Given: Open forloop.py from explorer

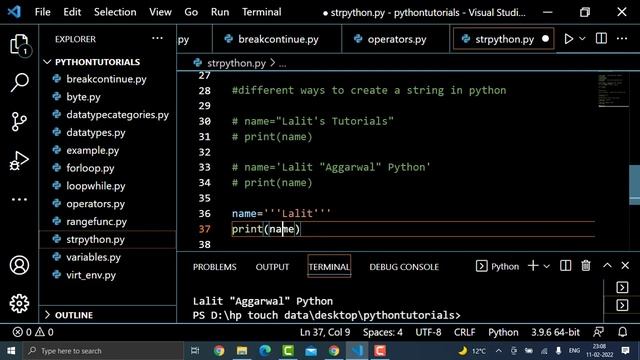Looking at the screenshot, I should click(x=90, y=168).
